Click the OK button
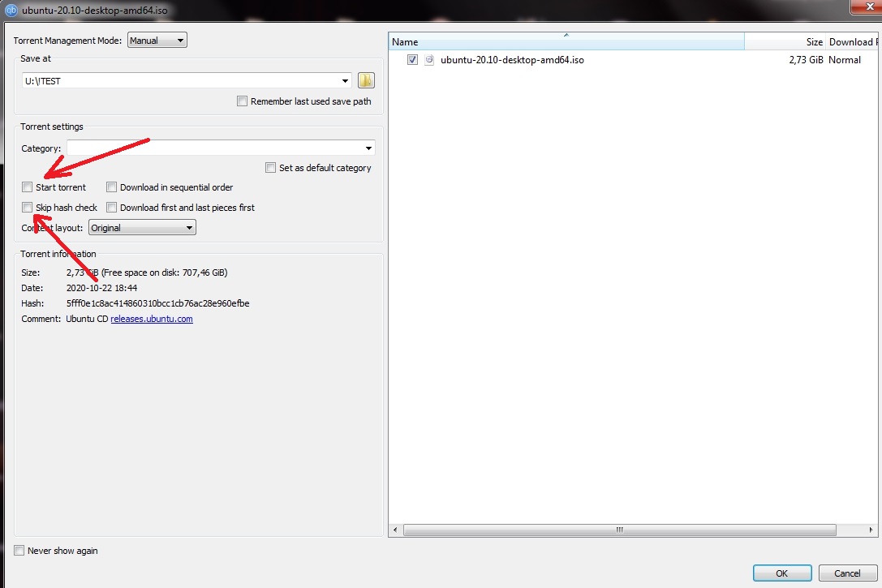Viewport: 882px width, 588px height. point(782,573)
